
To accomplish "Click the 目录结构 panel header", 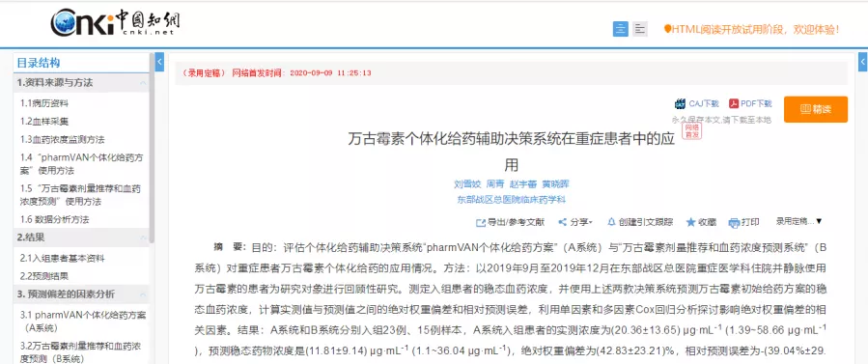I will (39, 63).
